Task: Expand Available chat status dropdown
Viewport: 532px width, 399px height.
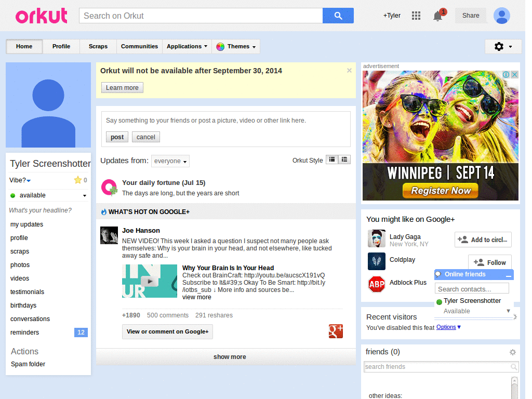Action: pyautogui.click(x=508, y=311)
